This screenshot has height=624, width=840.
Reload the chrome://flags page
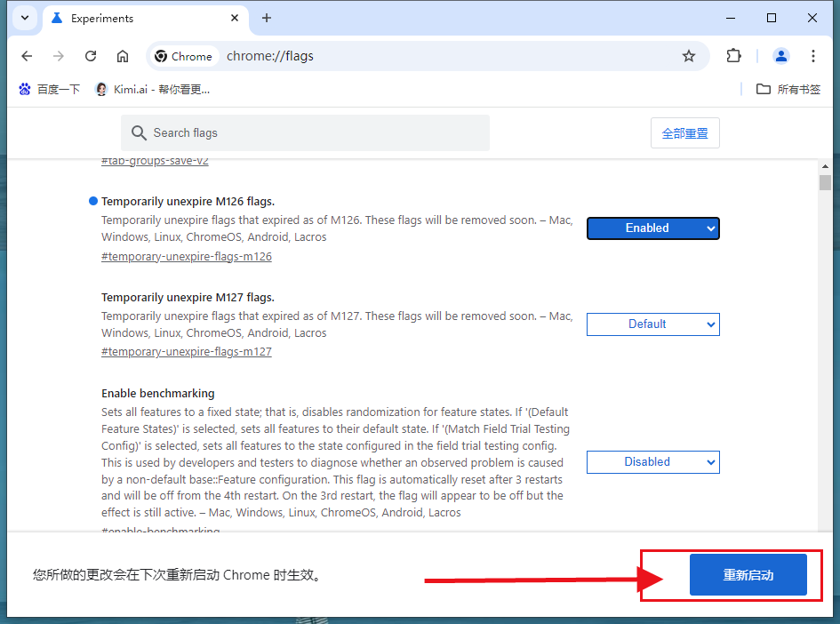click(x=91, y=56)
